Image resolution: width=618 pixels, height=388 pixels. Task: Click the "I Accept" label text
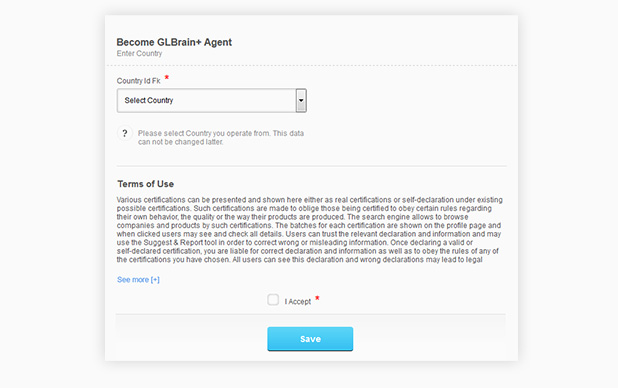click(298, 302)
